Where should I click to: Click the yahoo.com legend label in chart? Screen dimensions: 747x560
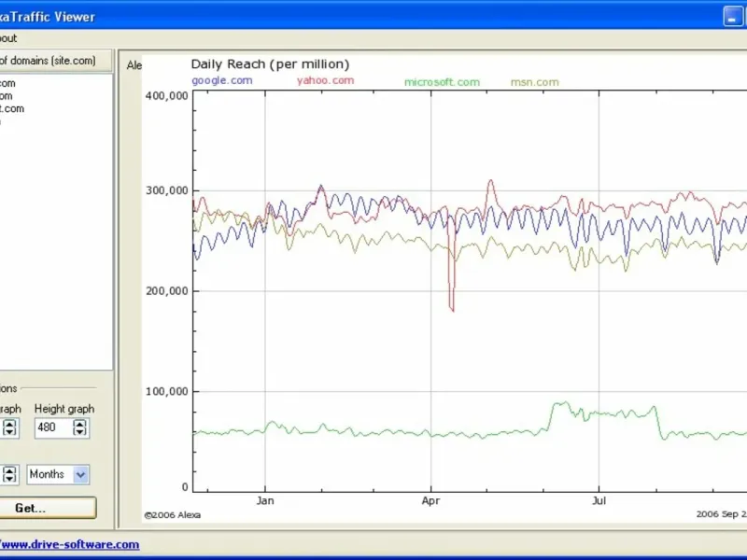click(x=325, y=80)
